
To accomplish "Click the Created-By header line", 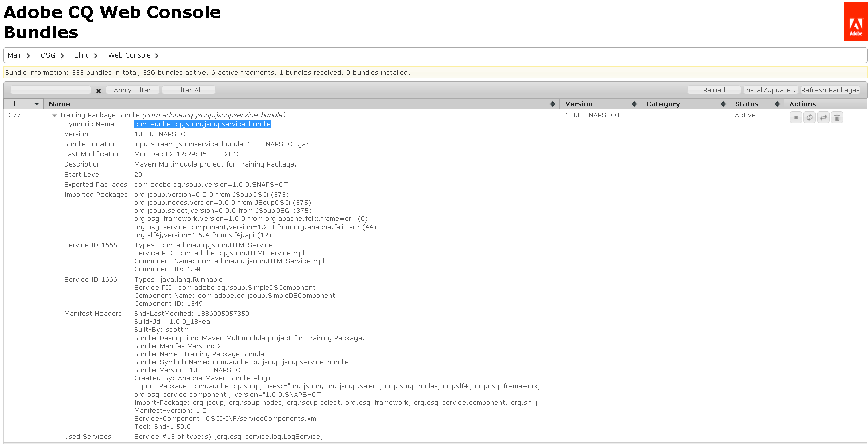I will [203, 378].
